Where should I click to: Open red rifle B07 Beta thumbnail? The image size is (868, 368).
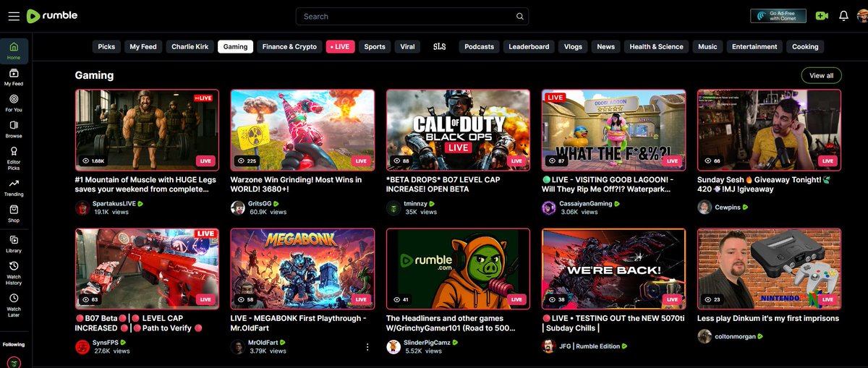click(x=148, y=269)
